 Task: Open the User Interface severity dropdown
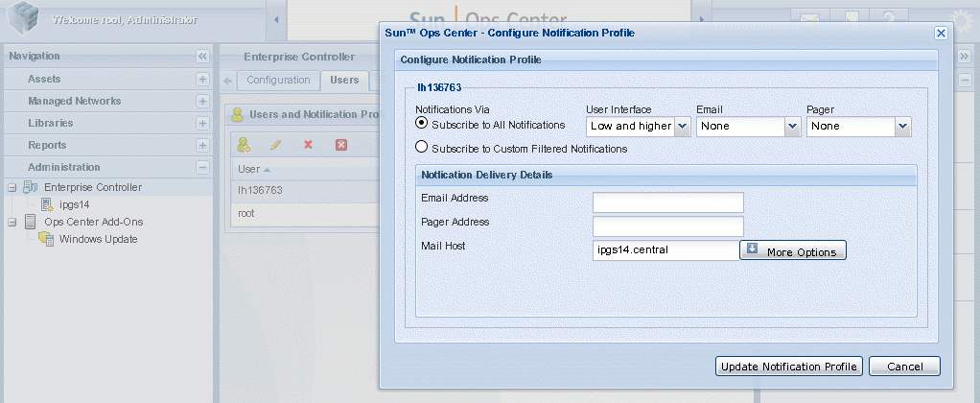[x=683, y=127]
